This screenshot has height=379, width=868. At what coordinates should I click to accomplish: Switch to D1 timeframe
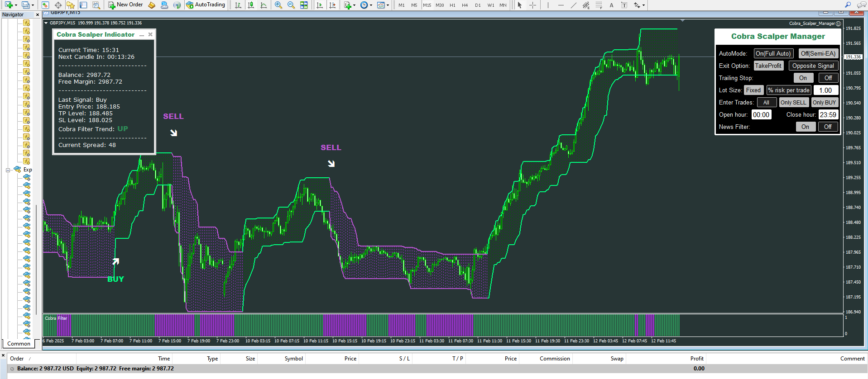[478, 5]
